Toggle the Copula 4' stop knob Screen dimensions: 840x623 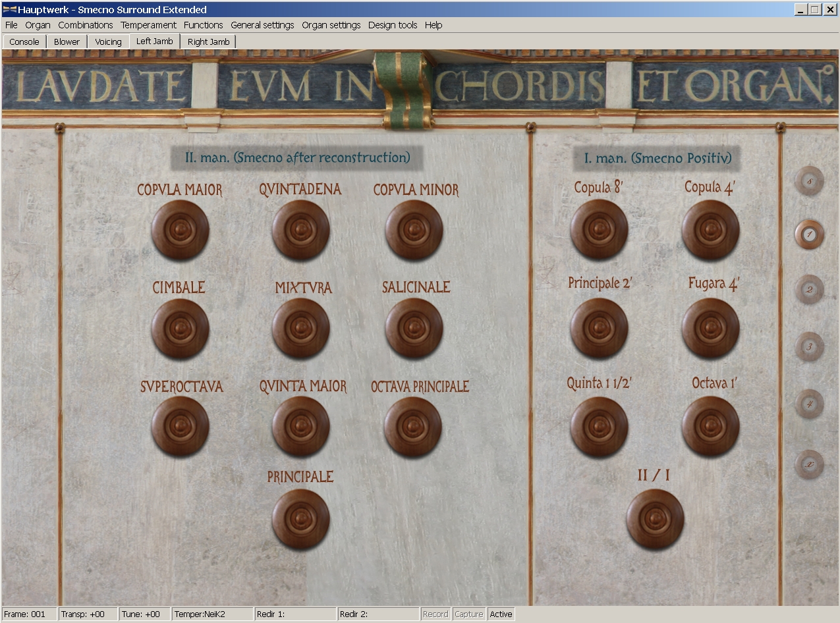click(x=710, y=230)
